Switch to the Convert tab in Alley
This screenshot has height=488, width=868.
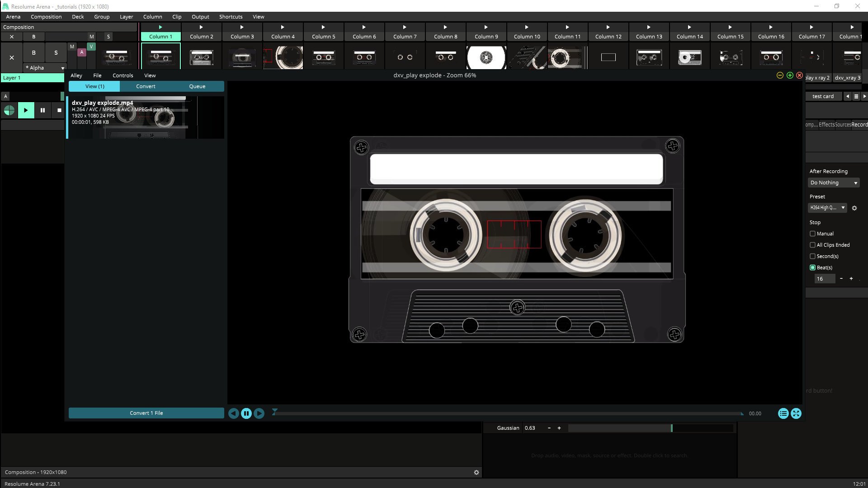tap(146, 86)
